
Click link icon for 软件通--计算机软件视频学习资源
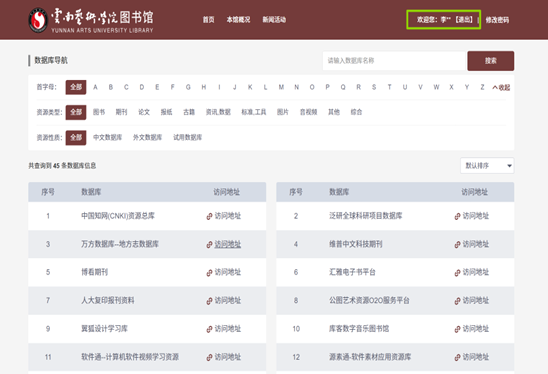tap(209, 357)
